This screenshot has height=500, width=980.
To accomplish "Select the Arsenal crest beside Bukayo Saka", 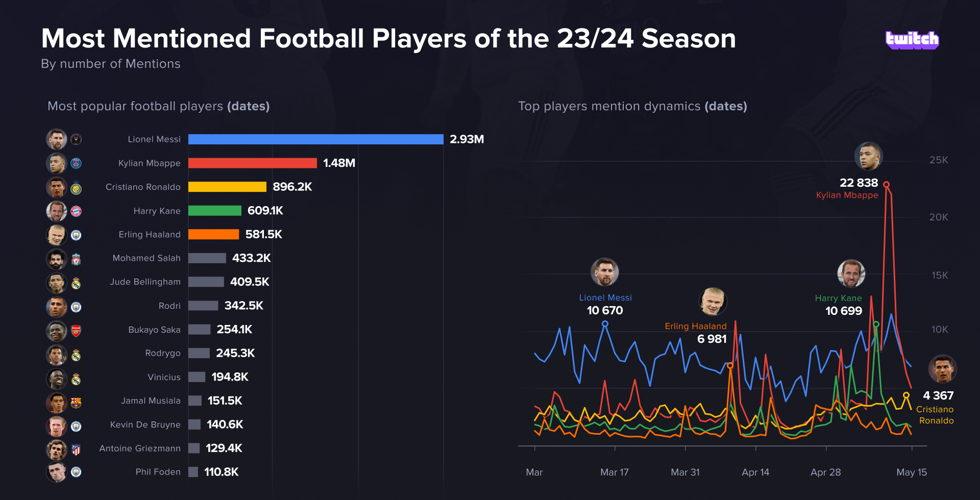I will [x=76, y=331].
